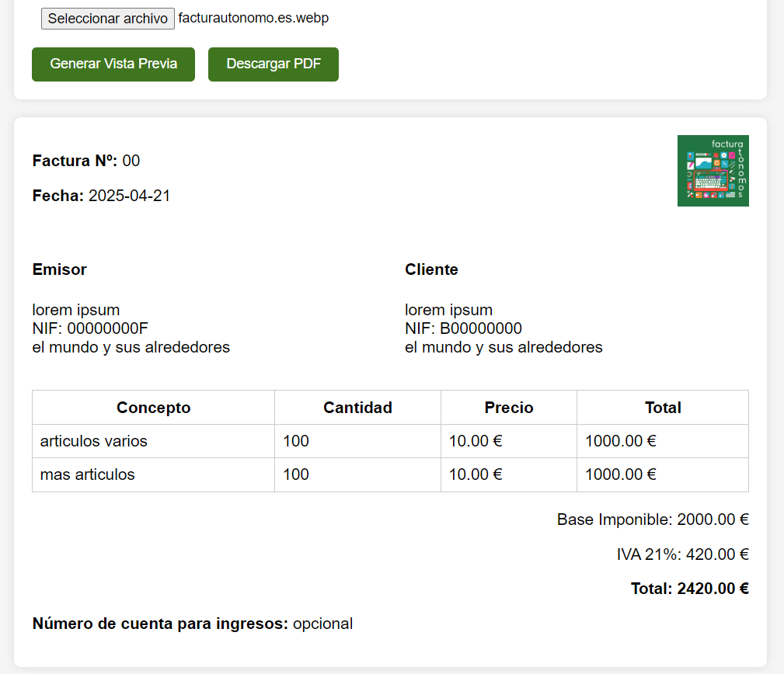Screen dimensions: 784x674
Task: Click the facturautonomo logo image
Action: [x=713, y=171]
